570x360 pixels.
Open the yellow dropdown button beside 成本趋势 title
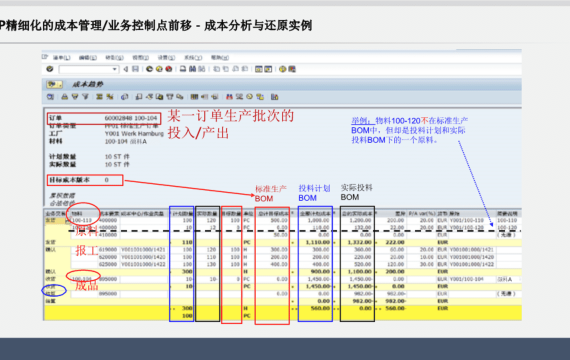(54, 84)
